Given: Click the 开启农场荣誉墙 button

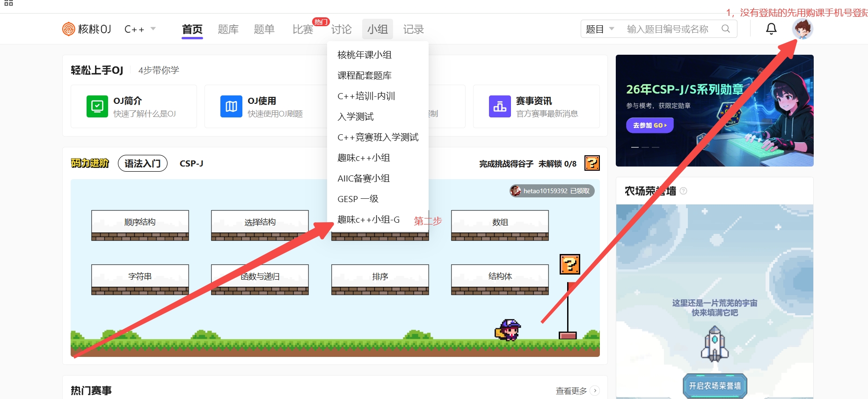Looking at the screenshot, I should point(715,386).
